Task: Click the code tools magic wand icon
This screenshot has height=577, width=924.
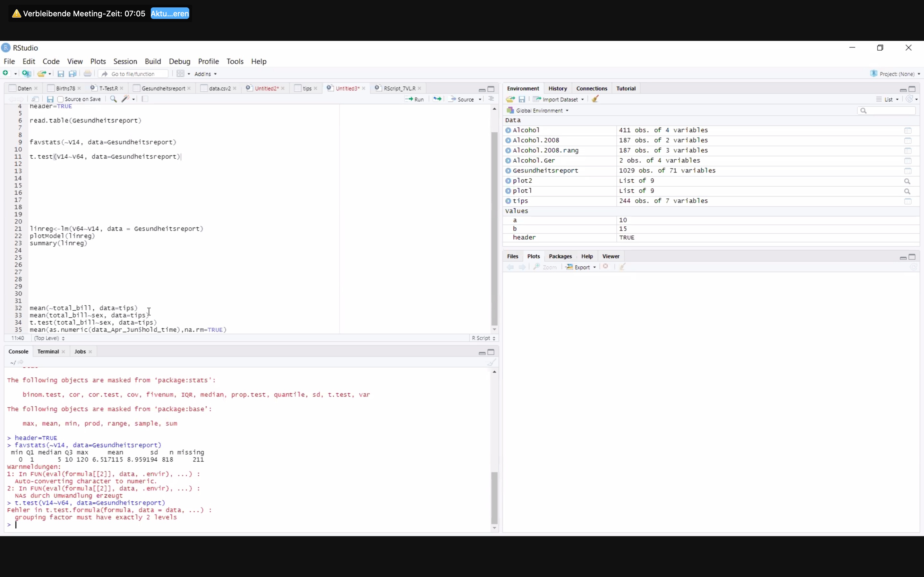Action: click(125, 99)
